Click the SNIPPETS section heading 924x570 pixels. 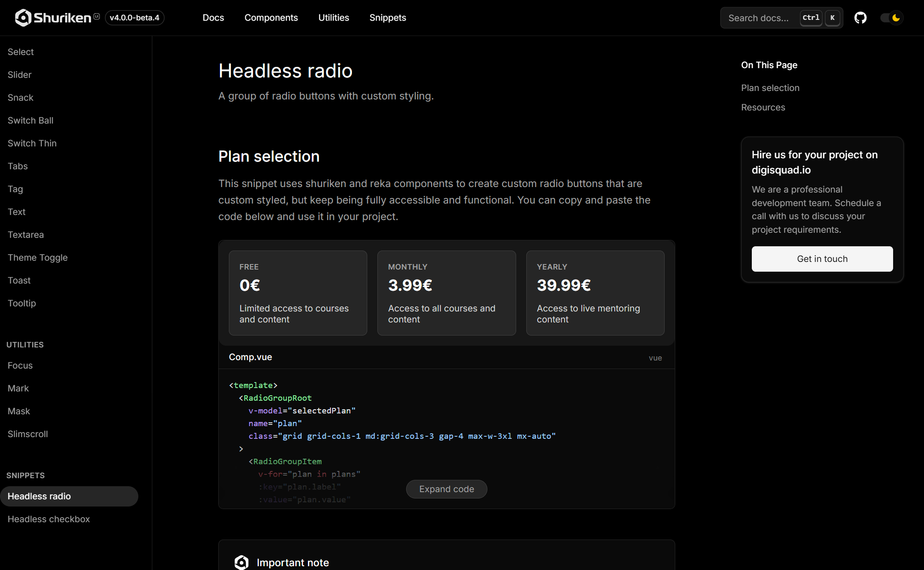click(x=25, y=475)
